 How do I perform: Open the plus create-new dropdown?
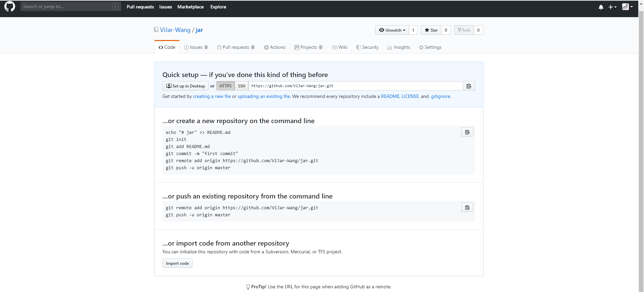tap(612, 7)
